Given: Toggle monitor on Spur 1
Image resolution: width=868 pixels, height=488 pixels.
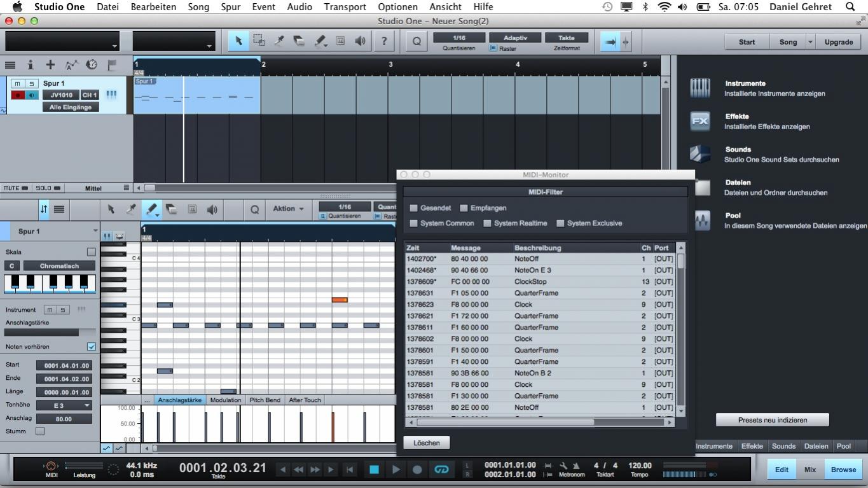Looking at the screenshot, I should [32, 95].
